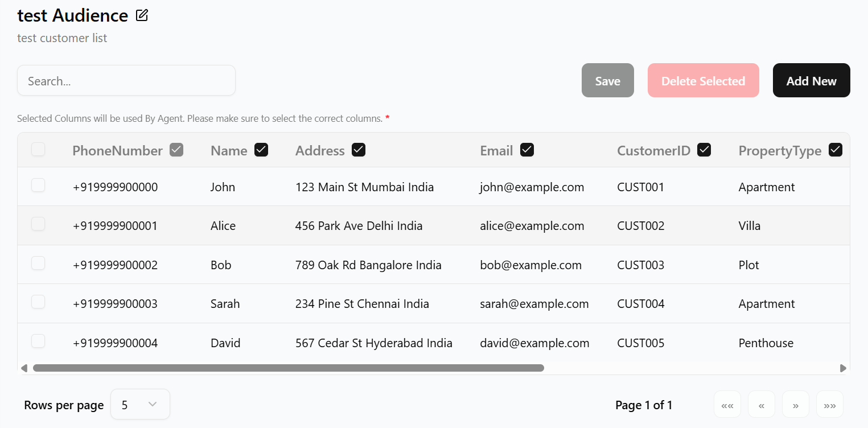Go to previous page arrow button
Viewport: 868px width, 428px height.
coord(761,405)
